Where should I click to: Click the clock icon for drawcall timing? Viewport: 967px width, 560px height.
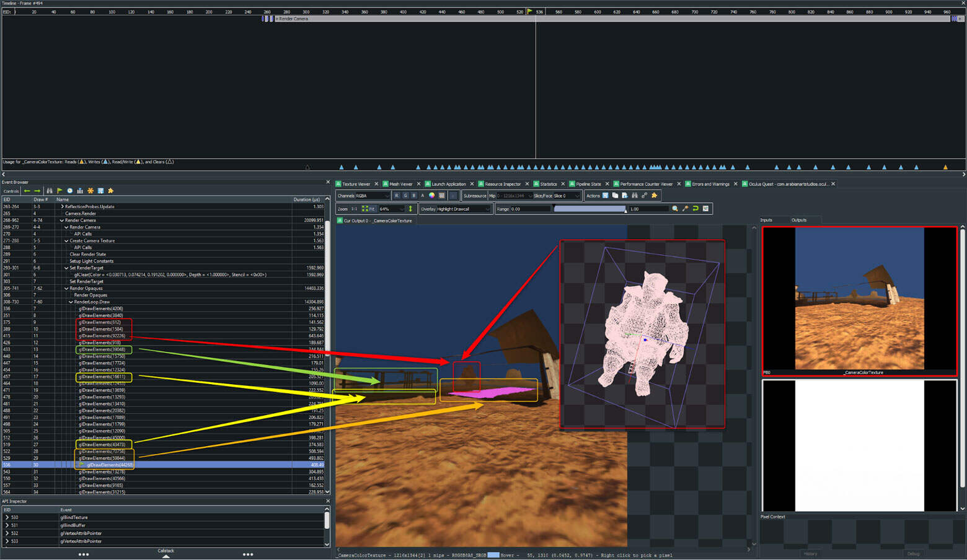[x=70, y=191]
